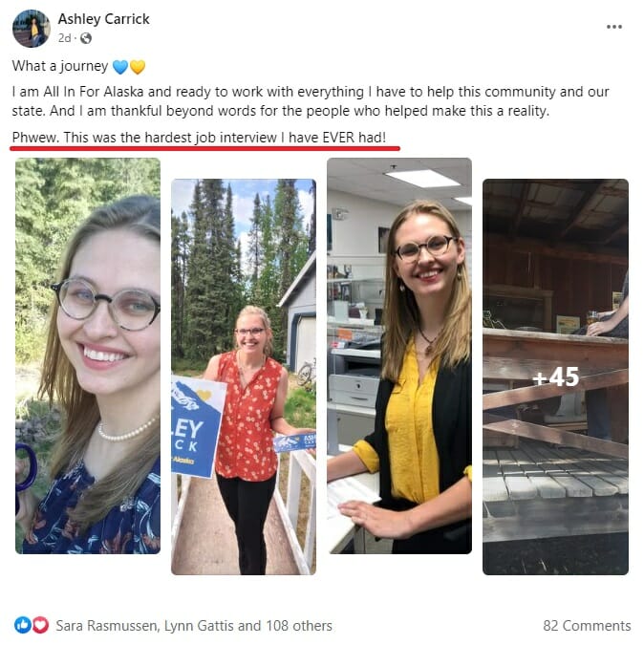Open the 82 Comments link
The height and width of the screenshot is (645, 644).
587,625
